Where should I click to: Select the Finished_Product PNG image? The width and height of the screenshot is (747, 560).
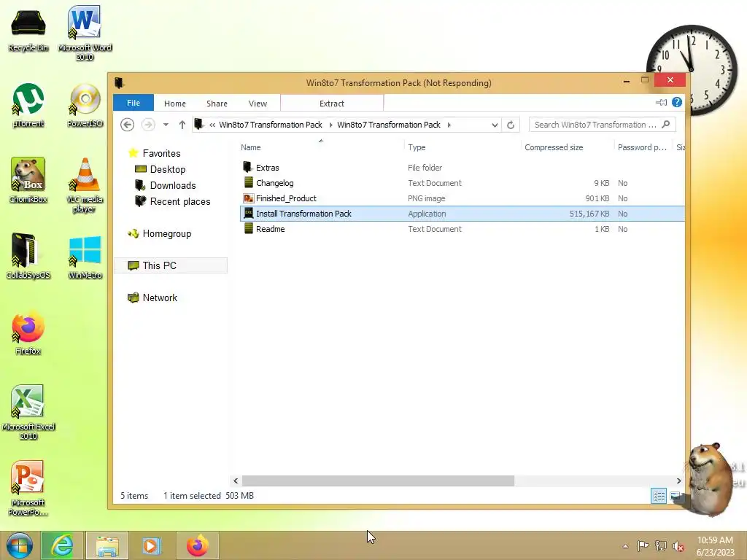pyautogui.click(x=462, y=198)
